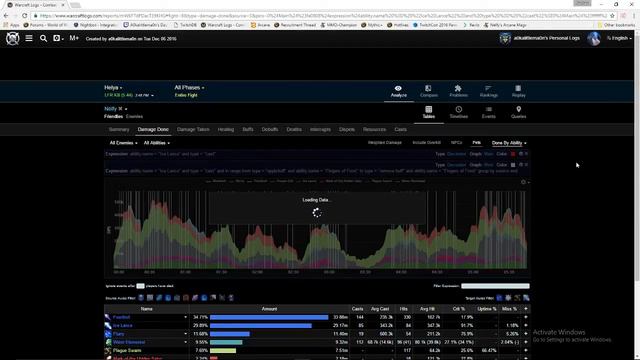Image resolution: width=640 pixels, height=360 pixels.
Task: Open the All Phases dropdown
Action: [189, 87]
